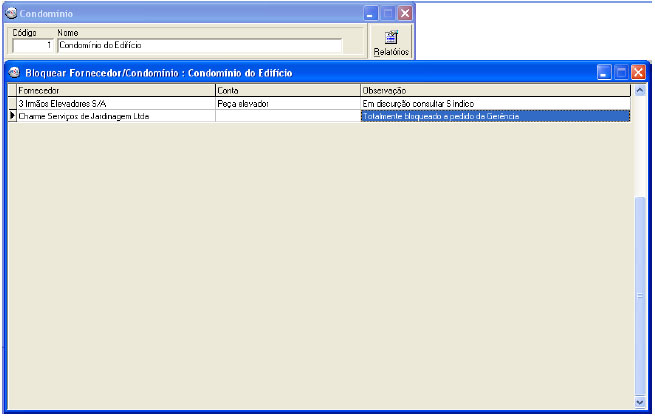Maximize the Bloquear Fornecedor/Condomínio window
Image resolution: width=655 pixels, height=417 pixels.
point(620,73)
